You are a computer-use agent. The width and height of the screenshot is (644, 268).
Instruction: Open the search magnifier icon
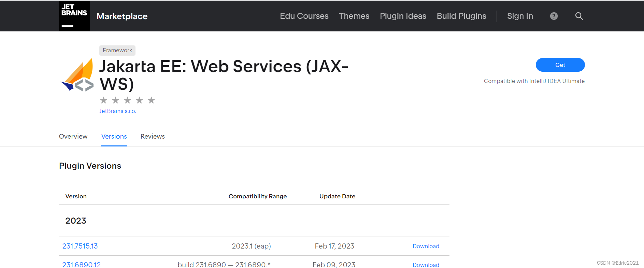pos(579,16)
